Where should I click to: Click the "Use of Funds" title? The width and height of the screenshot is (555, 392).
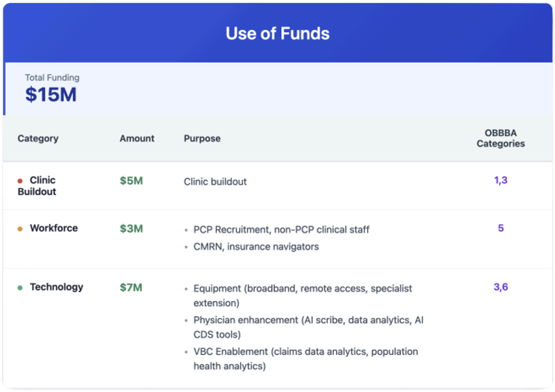[x=277, y=33]
